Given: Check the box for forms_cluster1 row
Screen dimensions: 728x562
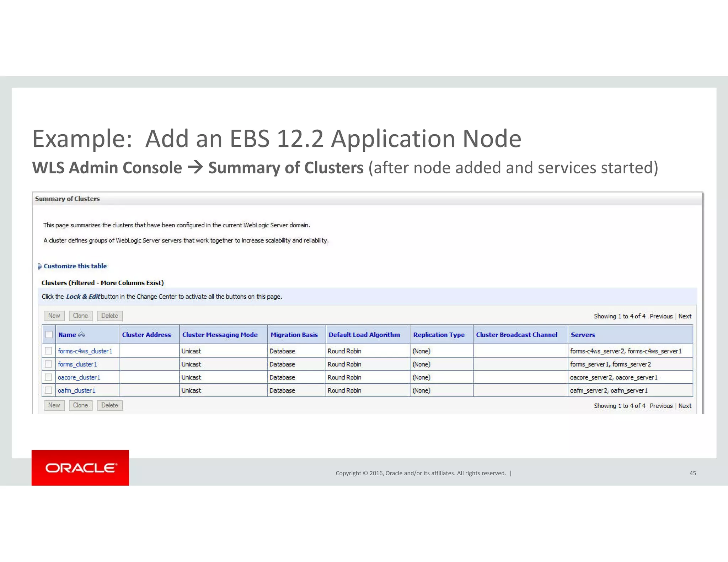Looking at the screenshot, I should click(49, 364).
